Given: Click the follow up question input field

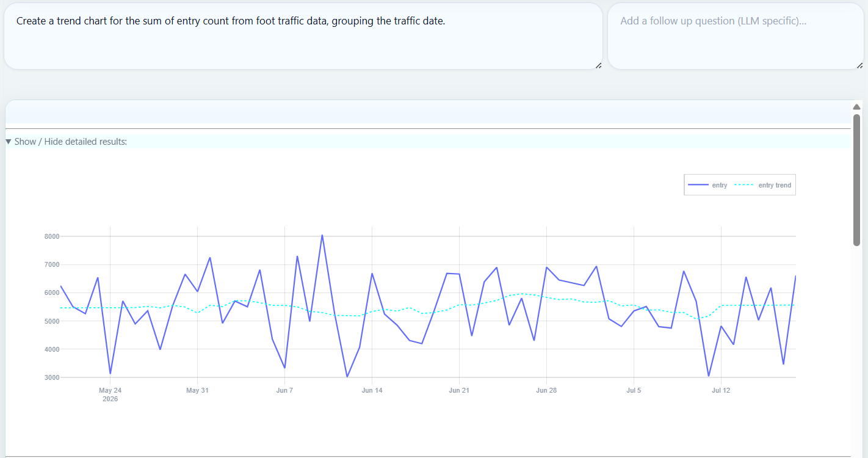Looking at the screenshot, I should click(736, 36).
